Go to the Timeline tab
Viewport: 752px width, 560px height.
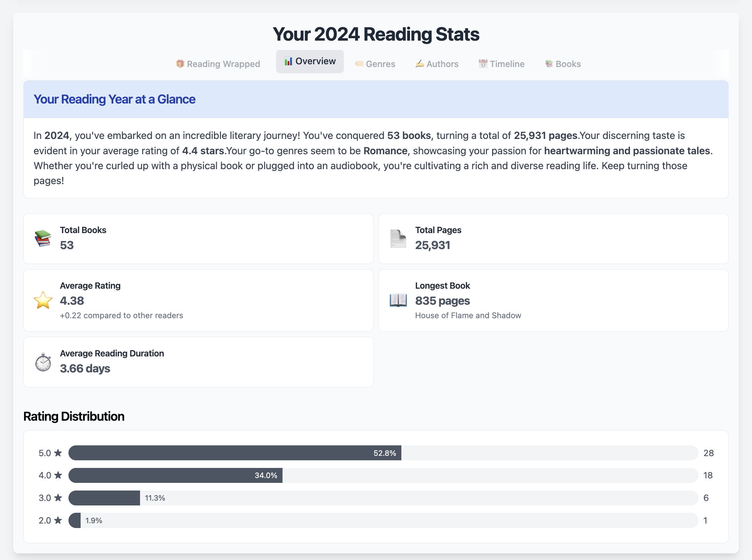501,64
